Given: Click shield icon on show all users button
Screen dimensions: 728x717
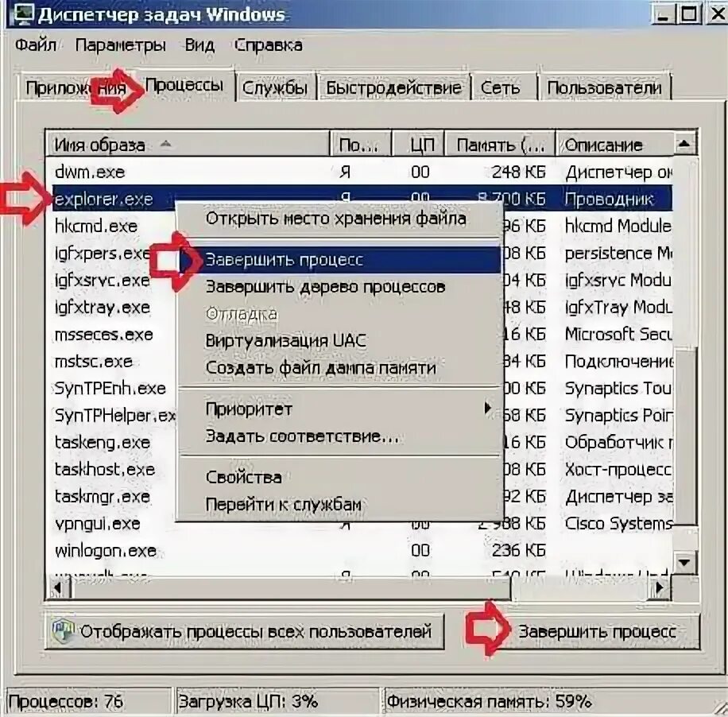Looking at the screenshot, I should pos(63,631).
